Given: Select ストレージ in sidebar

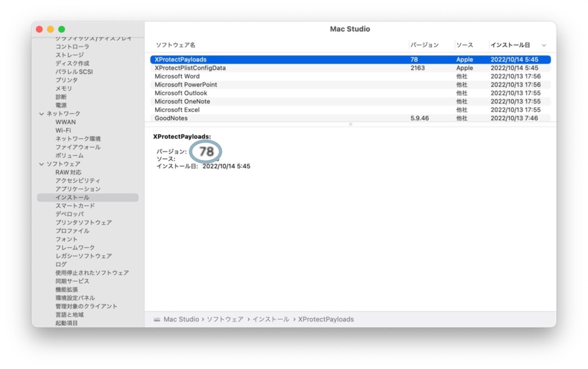Looking at the screenshot, I should pyautogui.click(x=70, y=55).
